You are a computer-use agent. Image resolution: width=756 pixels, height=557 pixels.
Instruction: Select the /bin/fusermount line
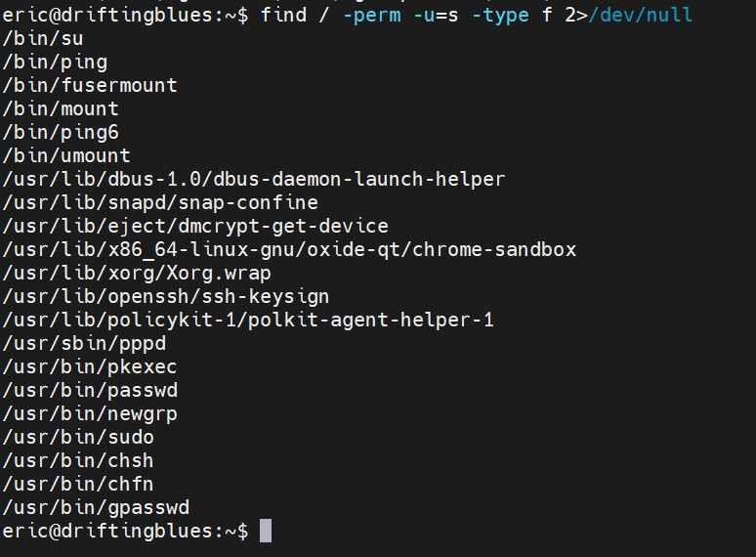[x=90, y=85]
